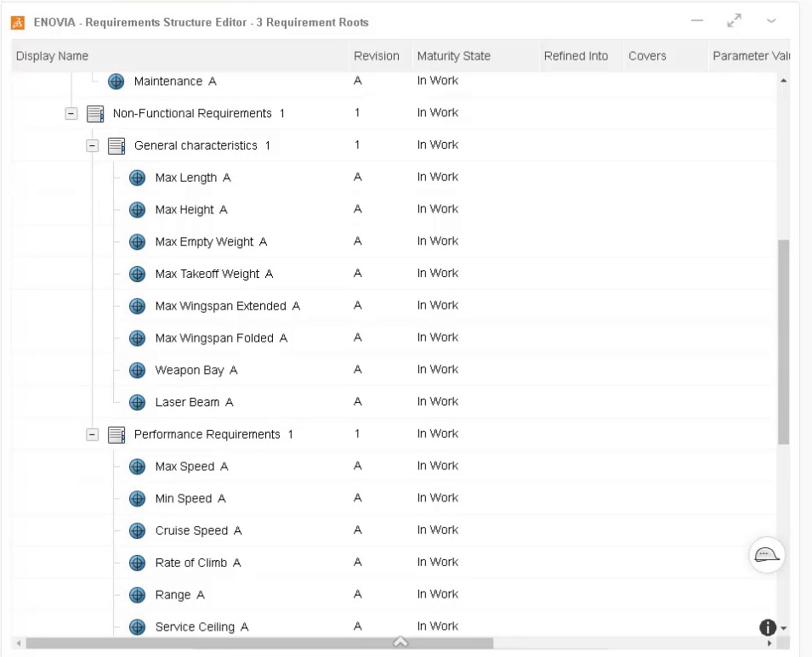Click the Weapon Bay requirement icon

coord(137,371)
